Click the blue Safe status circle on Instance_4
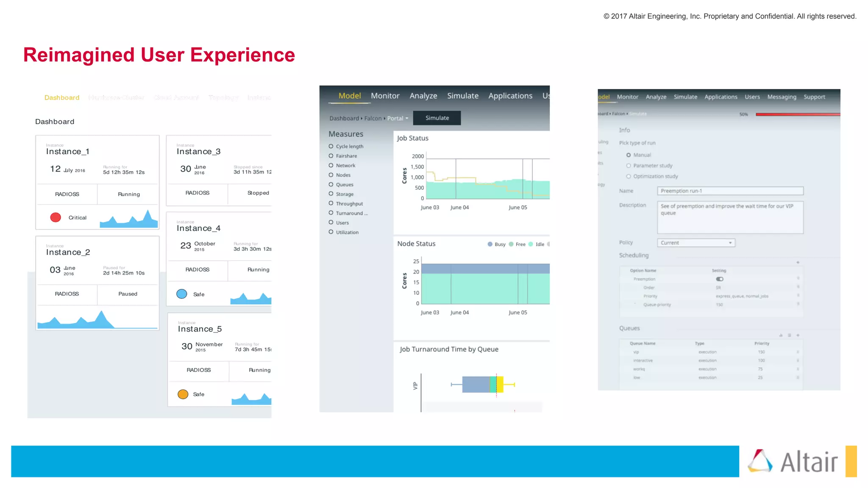Viewport: 868px width, 488px height. (182, 294)
